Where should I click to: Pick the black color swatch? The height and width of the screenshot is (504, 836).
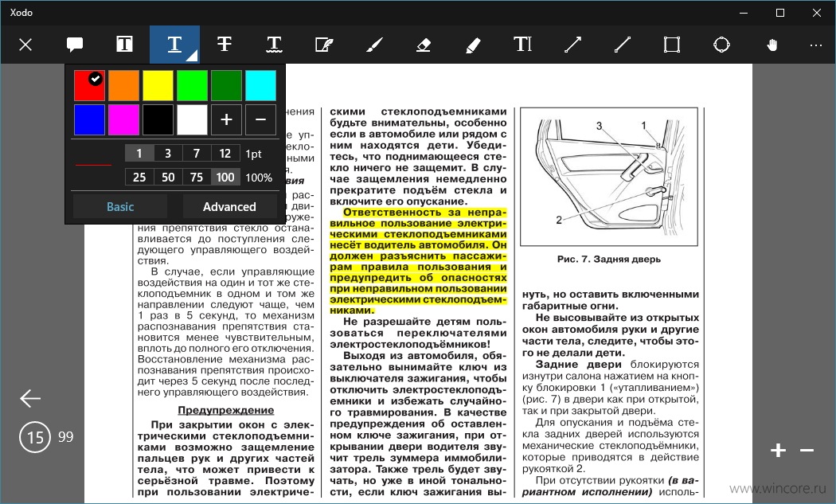click(x=158, y=119)
